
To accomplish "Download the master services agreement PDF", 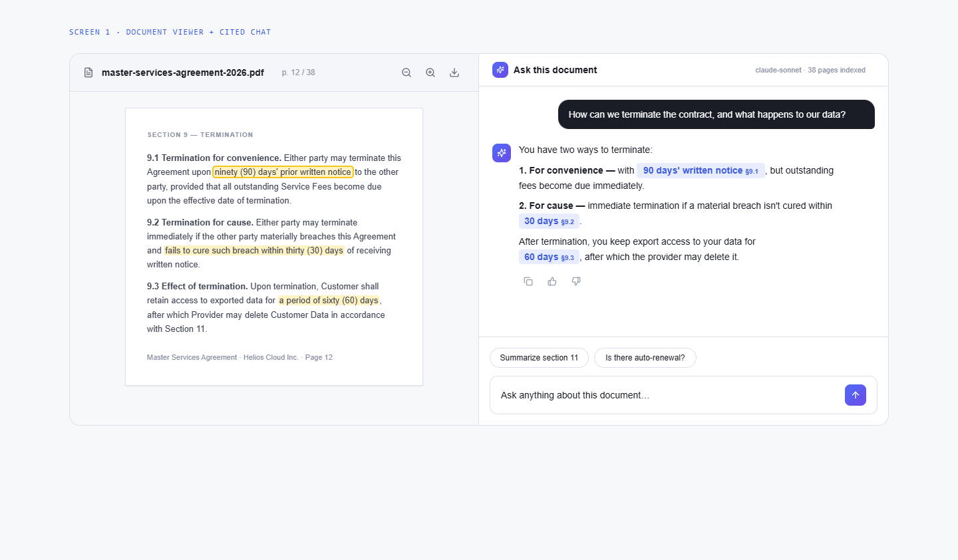I will (x=454, y=72).
